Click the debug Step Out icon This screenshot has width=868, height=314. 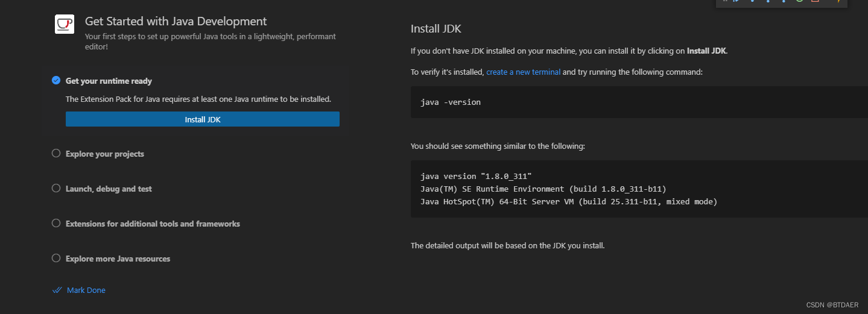784,2
